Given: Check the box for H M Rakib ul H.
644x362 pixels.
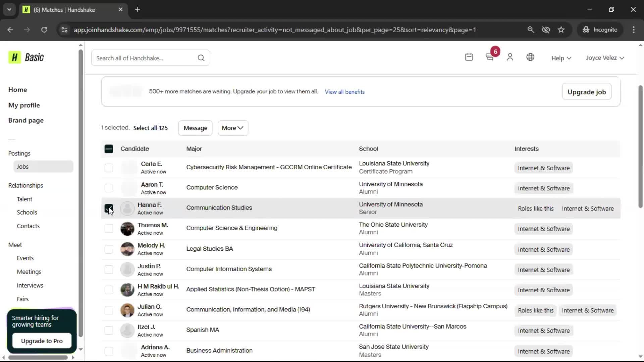Looking at the screenshot, I should [109, 290].
